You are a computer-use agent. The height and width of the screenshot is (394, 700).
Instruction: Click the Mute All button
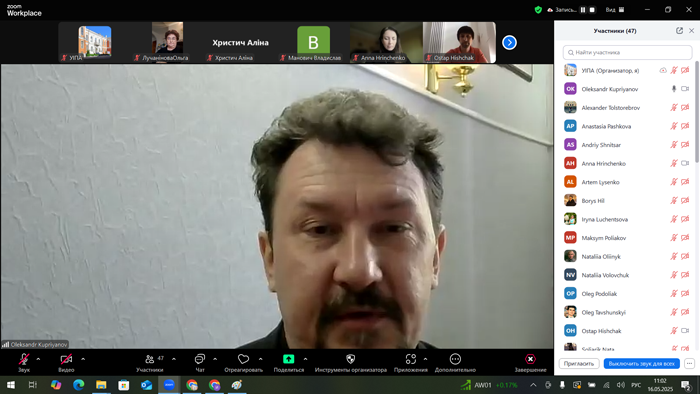tap(642, 364)
